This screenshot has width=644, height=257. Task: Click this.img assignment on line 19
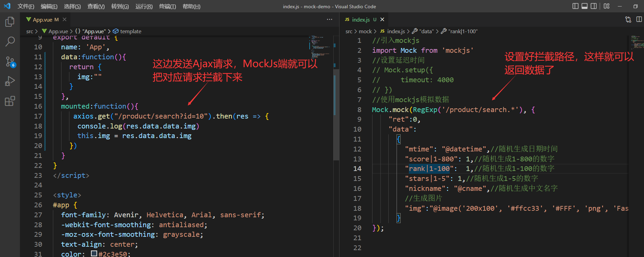134,136
